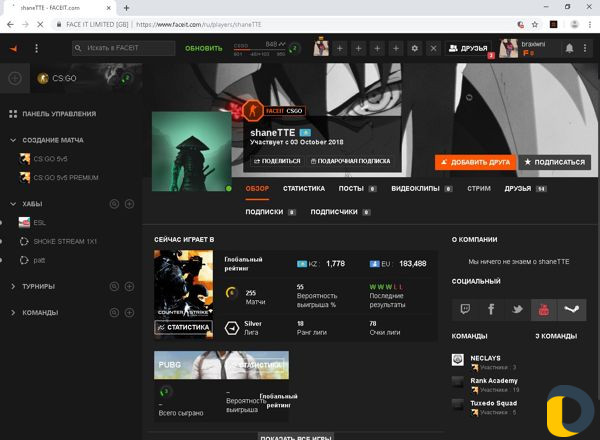
Task: Create a hub with ХАБЫ plus icon
Action: click(129, 204)
